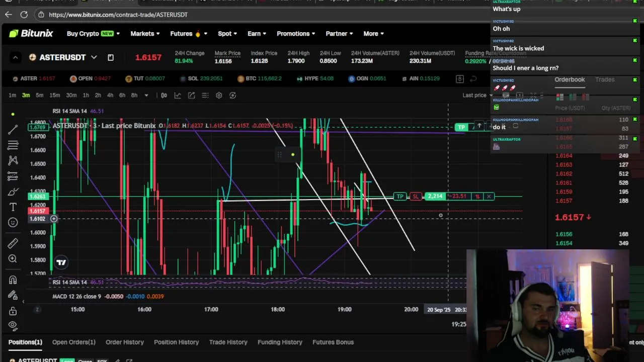Click the contract info icon beside ASTERUSDT
The height and width of the screenshot is (362, 644).
point(111,57)
